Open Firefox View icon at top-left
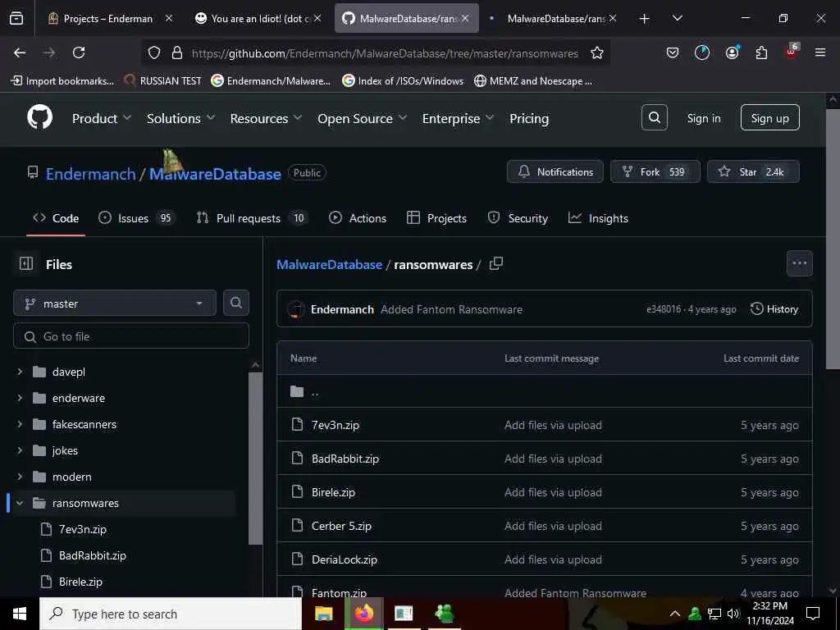 tap(16, 18)
